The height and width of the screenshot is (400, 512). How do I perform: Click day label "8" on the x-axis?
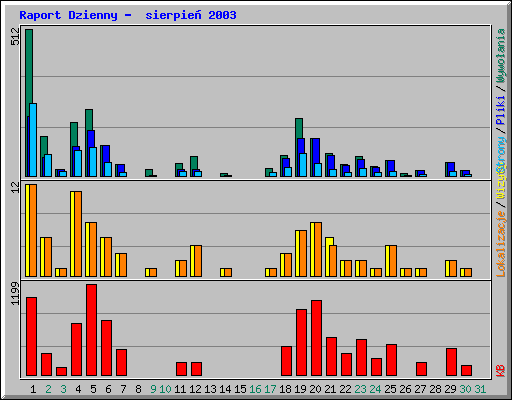(138, 389)
